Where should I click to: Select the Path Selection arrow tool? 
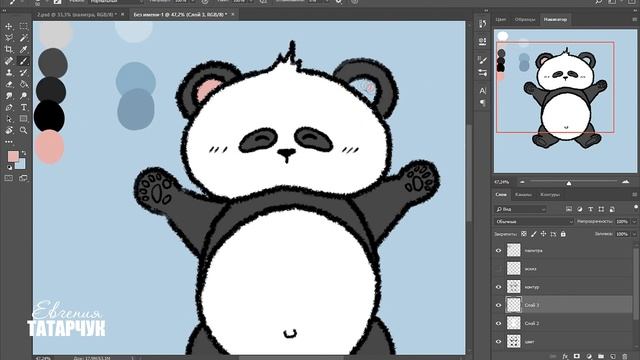pyautogui.click(x=9, y=119)
